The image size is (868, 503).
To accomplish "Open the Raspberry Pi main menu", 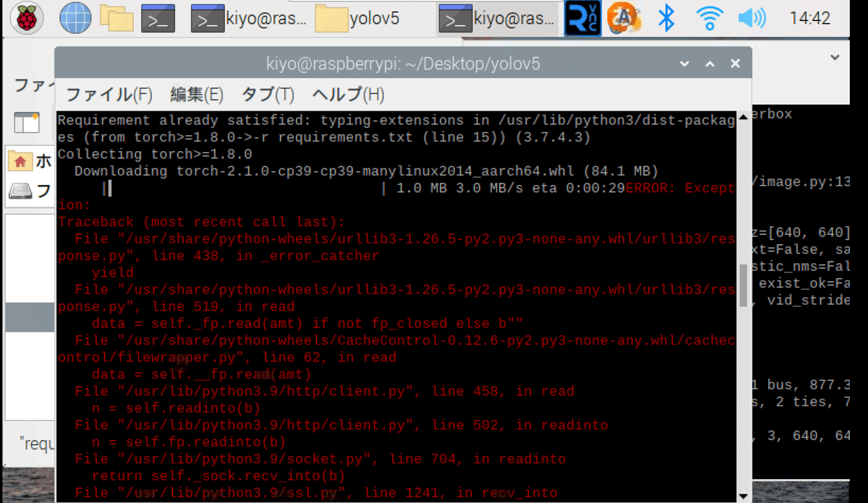I will click(27, 18).
